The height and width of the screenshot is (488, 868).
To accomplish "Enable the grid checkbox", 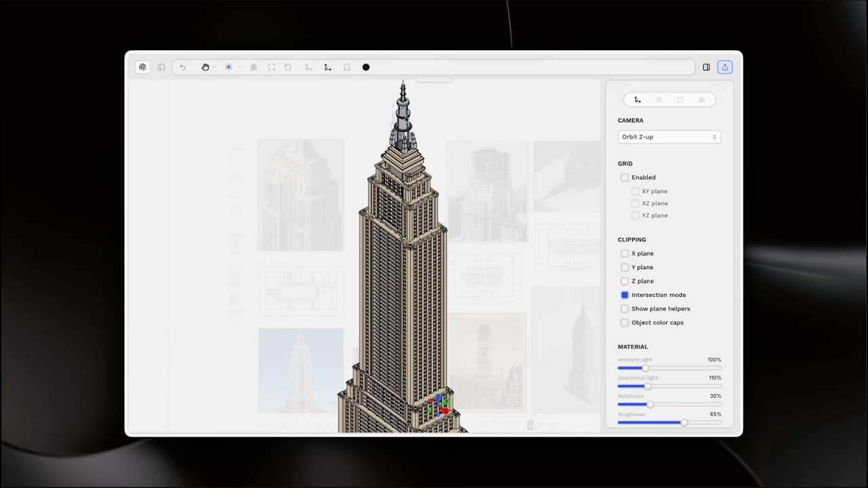I will [625, 178].
